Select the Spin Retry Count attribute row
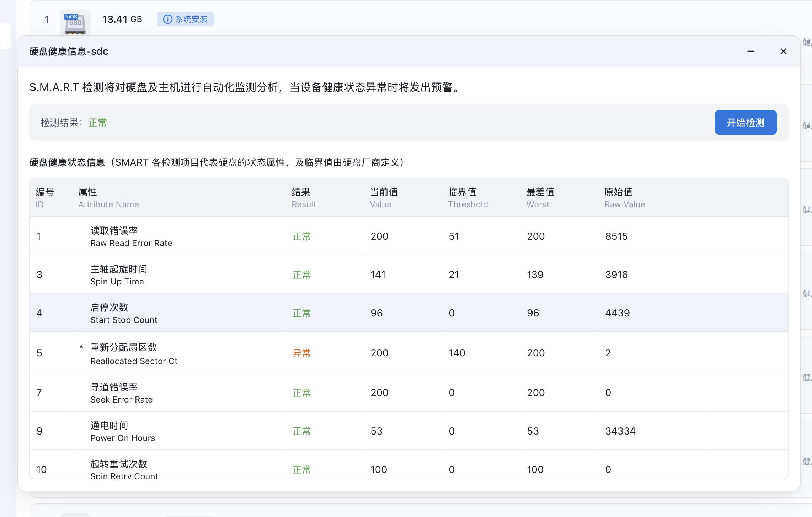This screenshot has height=517, width=812. [x=409, y=465]
